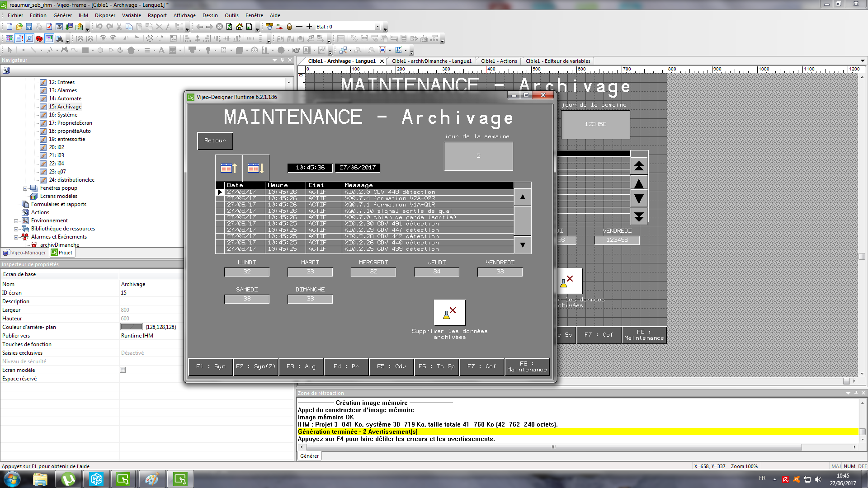Viewport: 868px width, 488px height.
Task: Click the Save icon in the toolbar
Action: coord(29,27)
